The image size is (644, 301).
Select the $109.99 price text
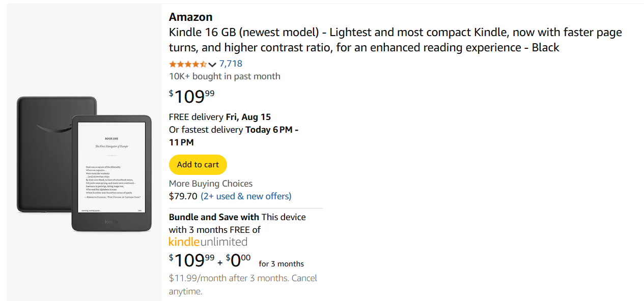(x=191, y=96)
